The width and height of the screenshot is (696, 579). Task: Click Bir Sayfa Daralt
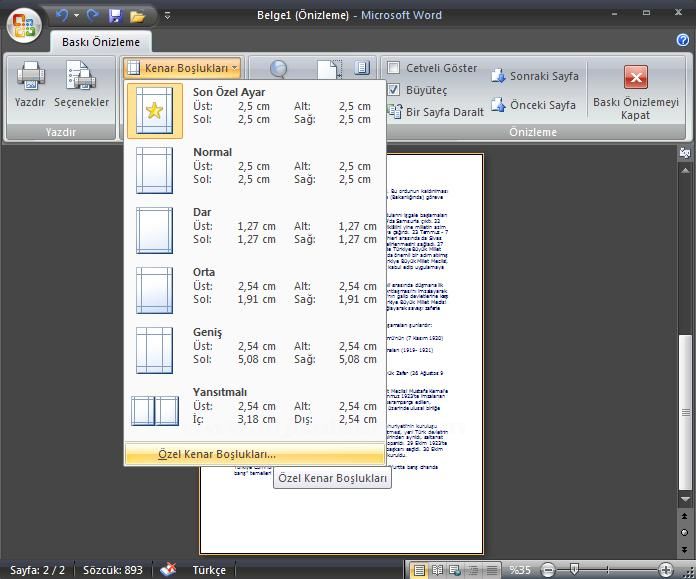[x=435, y=111]
